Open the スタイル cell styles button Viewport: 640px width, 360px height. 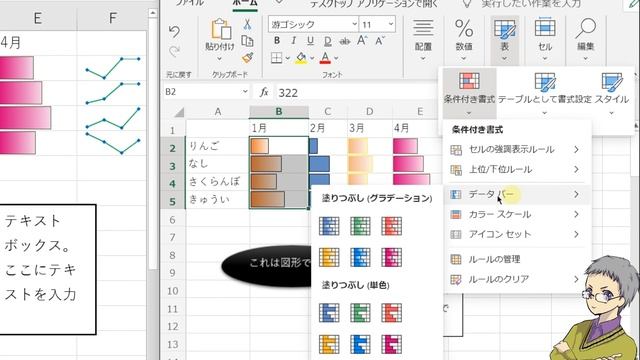pos(611,93)
